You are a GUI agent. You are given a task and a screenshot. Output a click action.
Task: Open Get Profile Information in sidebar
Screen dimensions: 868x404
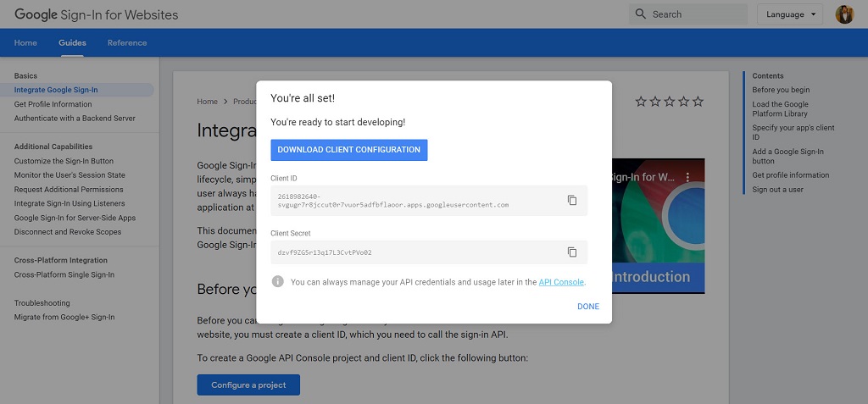click(53, 104)
